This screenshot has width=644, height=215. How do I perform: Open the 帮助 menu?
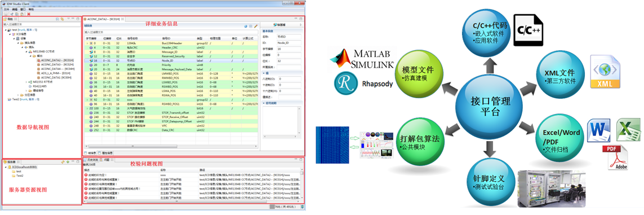(31, 9)
